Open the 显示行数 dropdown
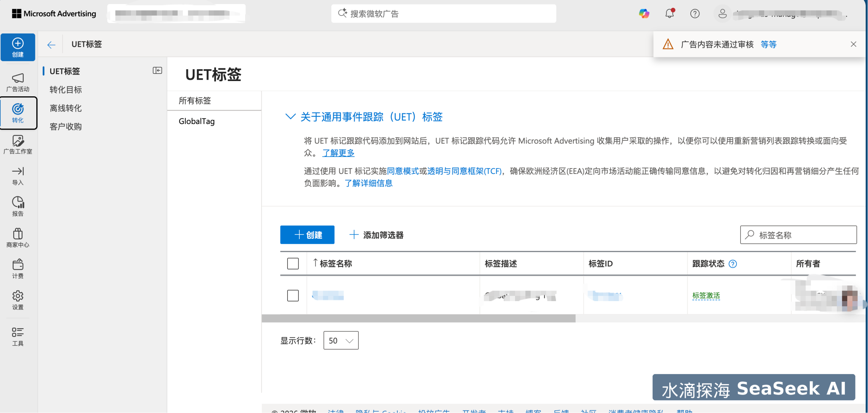This screenshot has height=413, width=868. 340,340
